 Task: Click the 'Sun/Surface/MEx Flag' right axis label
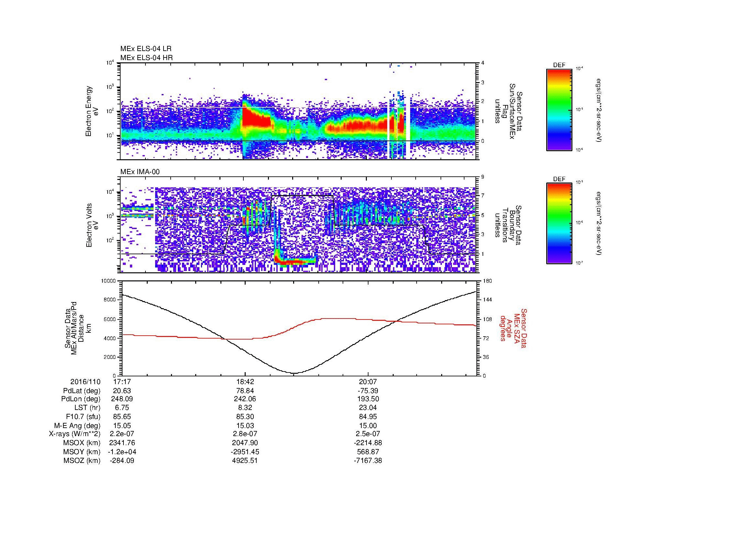tap(508, 111)
